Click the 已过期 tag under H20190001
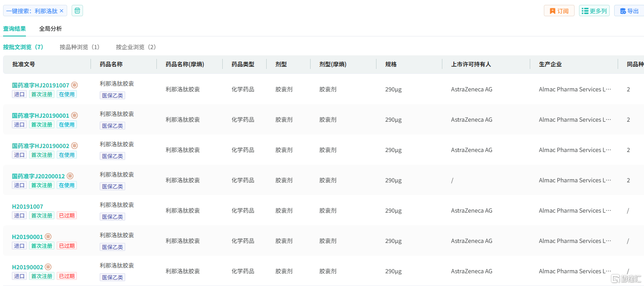 (67, 246)
